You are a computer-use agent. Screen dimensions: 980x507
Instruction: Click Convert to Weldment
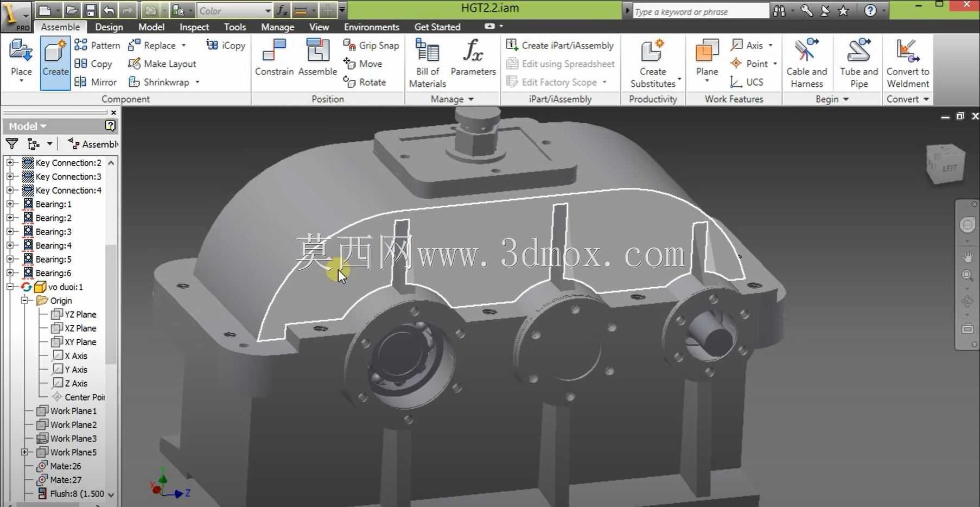point(908,62)
